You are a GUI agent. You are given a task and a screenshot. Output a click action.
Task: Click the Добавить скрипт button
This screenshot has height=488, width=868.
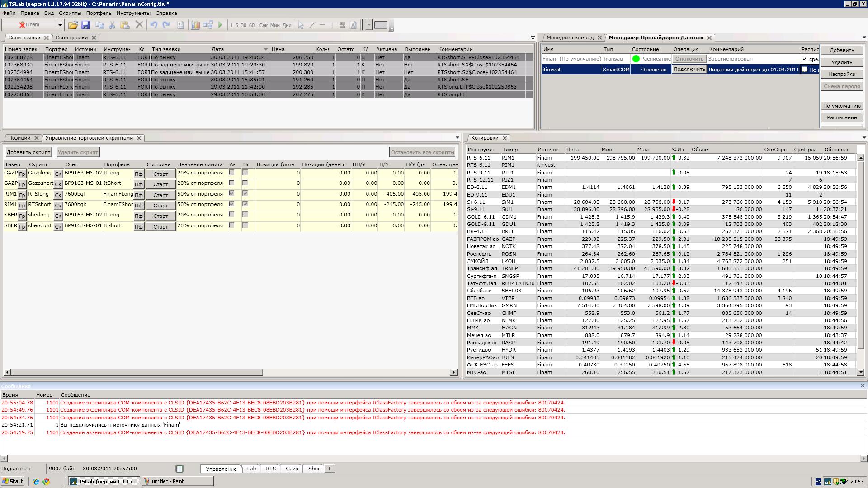click(x=28, y=152)
